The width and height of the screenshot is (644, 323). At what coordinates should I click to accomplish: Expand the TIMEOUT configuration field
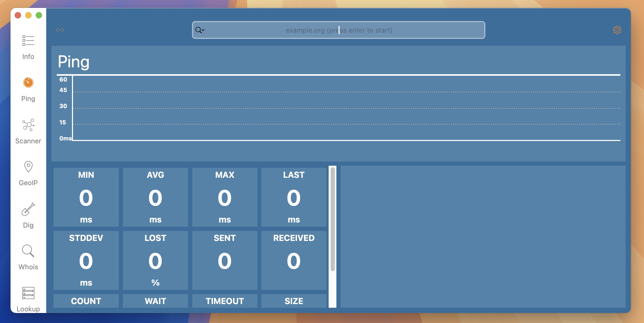225,301
